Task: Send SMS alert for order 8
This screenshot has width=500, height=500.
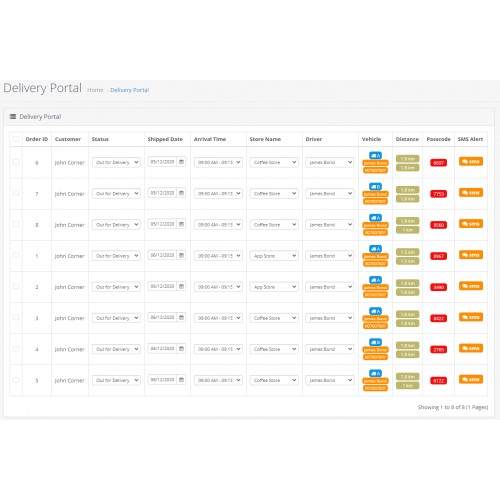Action: (471, 224)
